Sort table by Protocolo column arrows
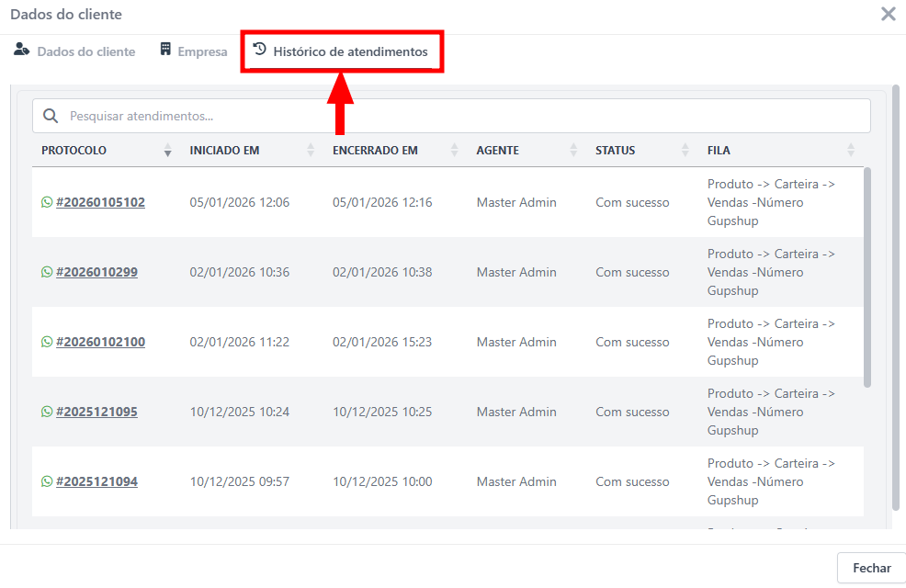This screenshot has width=906, height=588. tap(167, 151)
